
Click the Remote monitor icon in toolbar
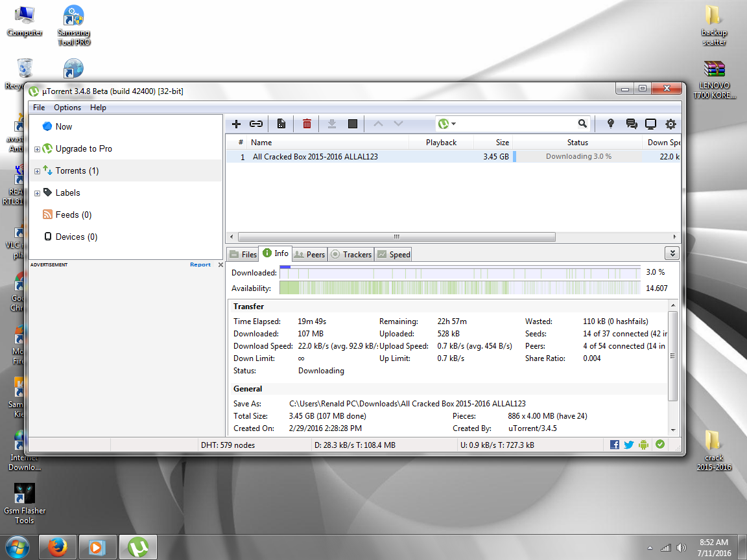click(x=650, y=124)
